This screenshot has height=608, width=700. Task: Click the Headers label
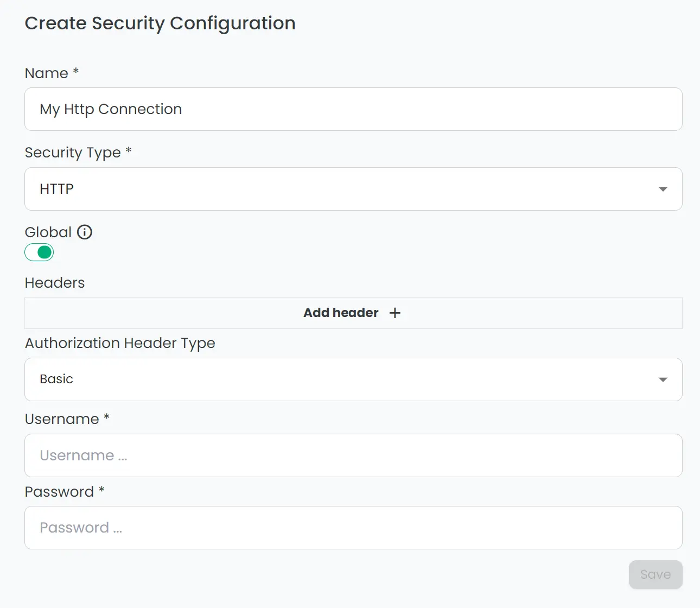click(55, 283)
